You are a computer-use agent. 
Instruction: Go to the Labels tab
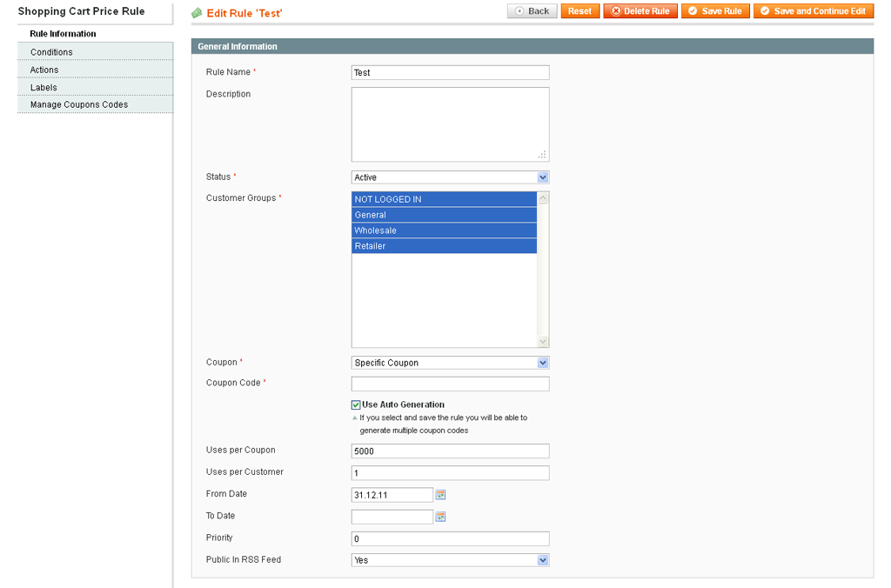(44, 87)
